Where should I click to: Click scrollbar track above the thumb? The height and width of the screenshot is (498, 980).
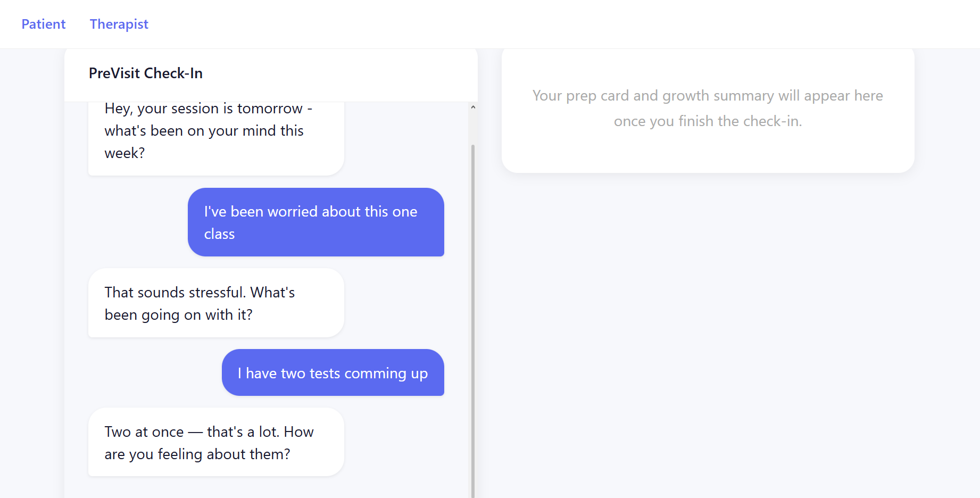click(x=473, y=128)
